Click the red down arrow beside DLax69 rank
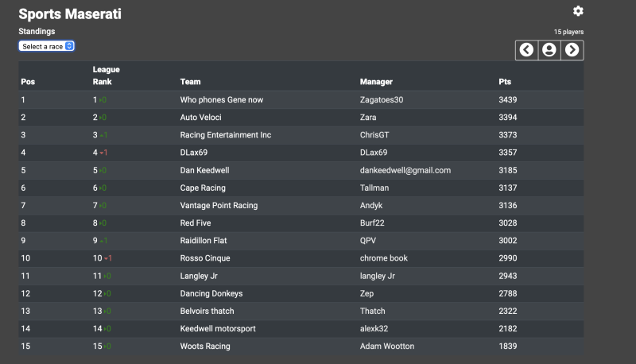 pyautogui.click(x=102, y=153)
